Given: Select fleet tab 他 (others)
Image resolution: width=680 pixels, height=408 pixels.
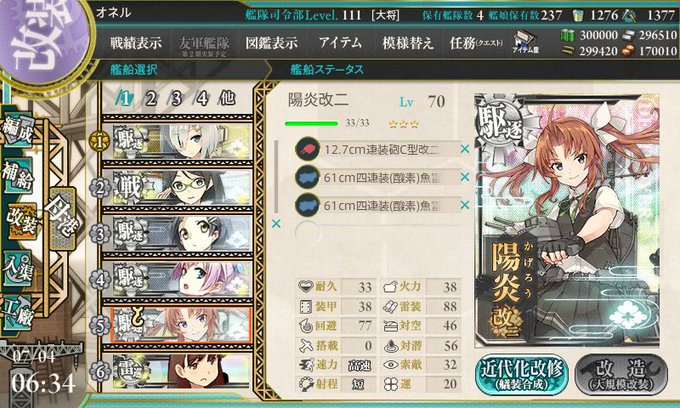Looking at the screenshot, I should point(227,98).
